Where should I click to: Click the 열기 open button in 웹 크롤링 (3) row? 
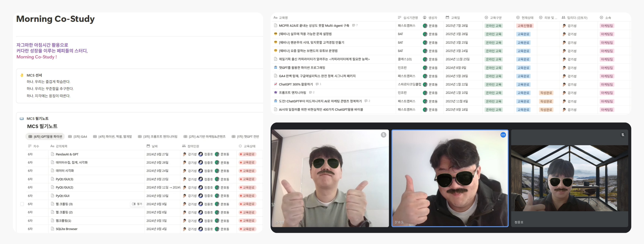pos(137,204)
